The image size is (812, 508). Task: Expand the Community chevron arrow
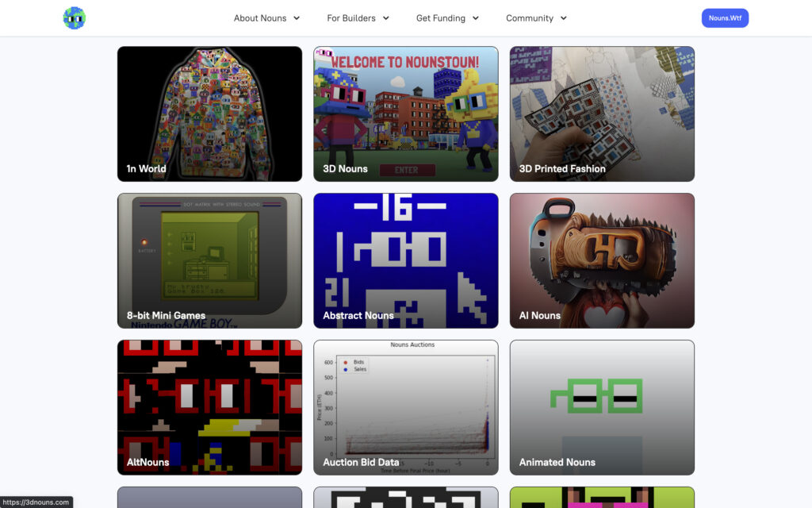pos(563,18)
